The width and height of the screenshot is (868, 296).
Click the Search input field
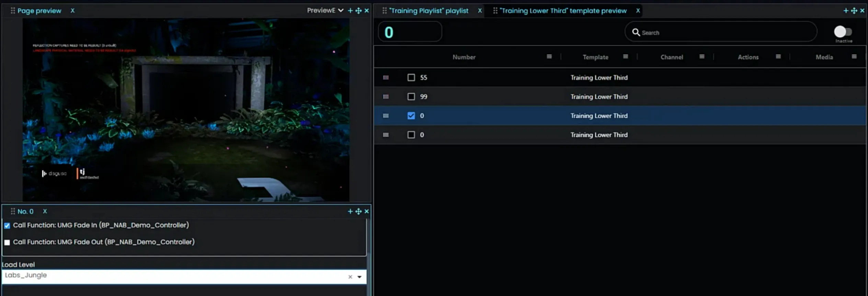pos(724,33)
